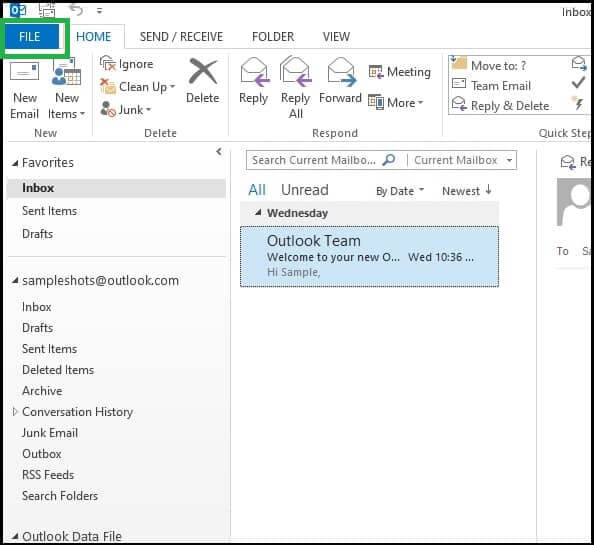Collapse the folder pane with the chevron
The height and width of the screenshot is (545, 594).
[x=219, y=151]
